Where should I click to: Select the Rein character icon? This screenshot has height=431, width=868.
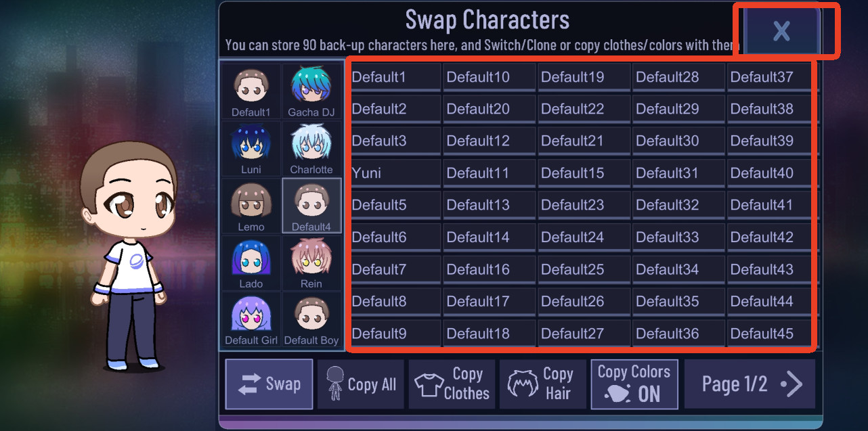pyautogui.click(x=311, y=263)
